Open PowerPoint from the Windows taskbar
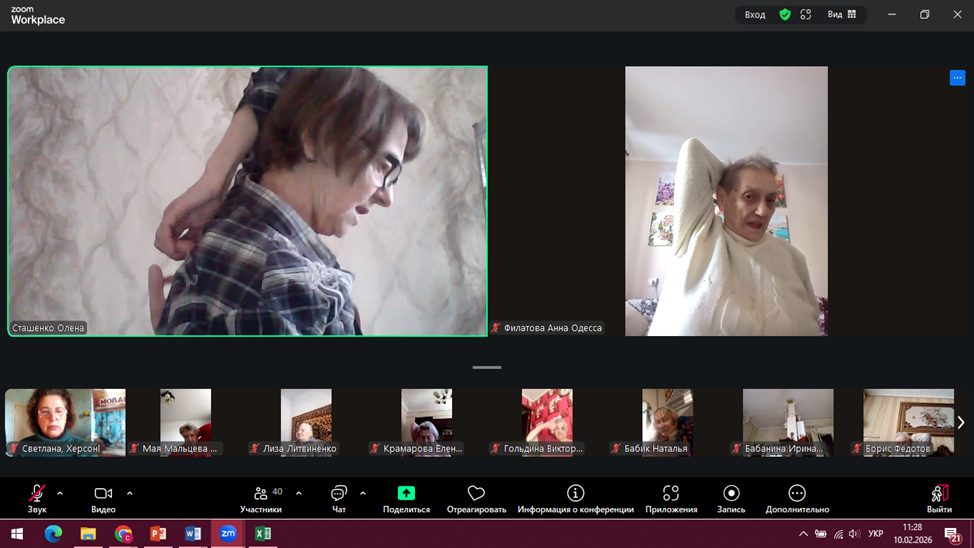This screenshot has height=548, width=974. point(158,534)
